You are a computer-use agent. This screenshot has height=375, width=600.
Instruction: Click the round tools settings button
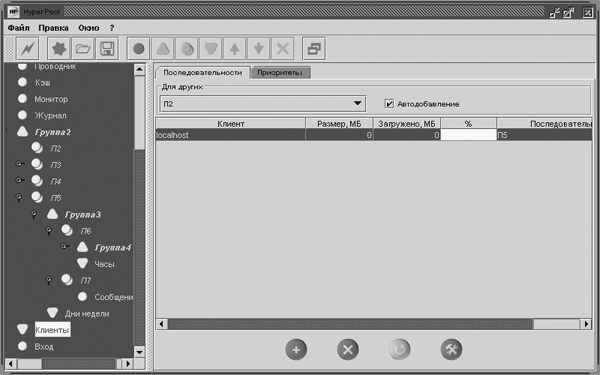coord(452,349)
